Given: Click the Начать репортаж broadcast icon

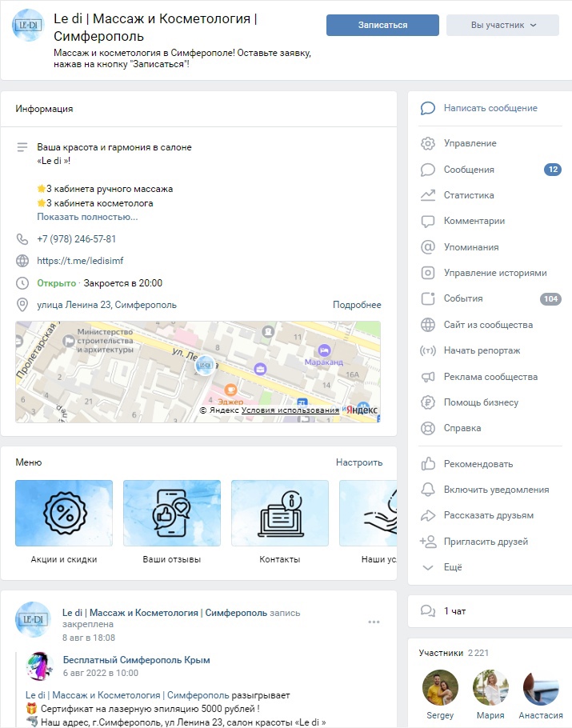Looking at the screenshot, I should (x=428, y=350).
